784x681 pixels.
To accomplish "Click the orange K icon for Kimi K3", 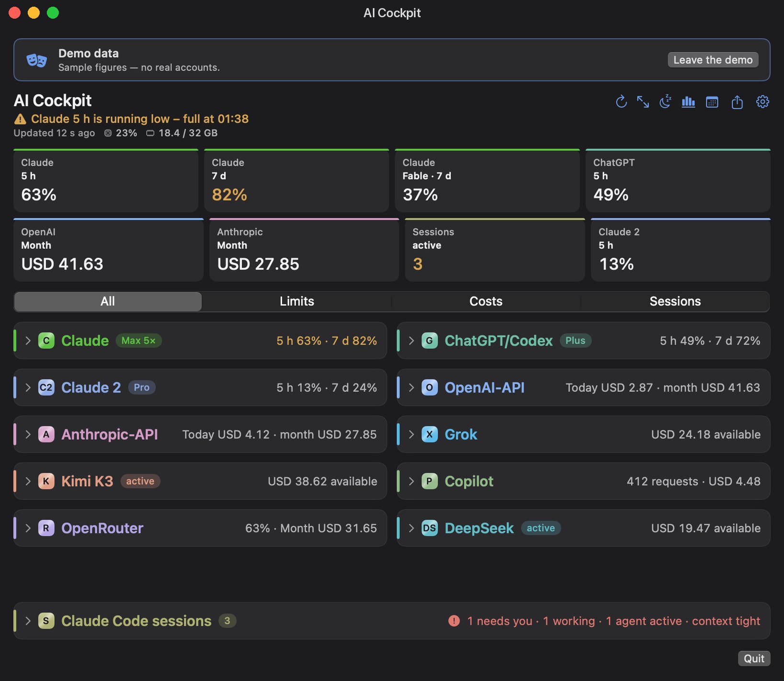I will tap(46, 481).
